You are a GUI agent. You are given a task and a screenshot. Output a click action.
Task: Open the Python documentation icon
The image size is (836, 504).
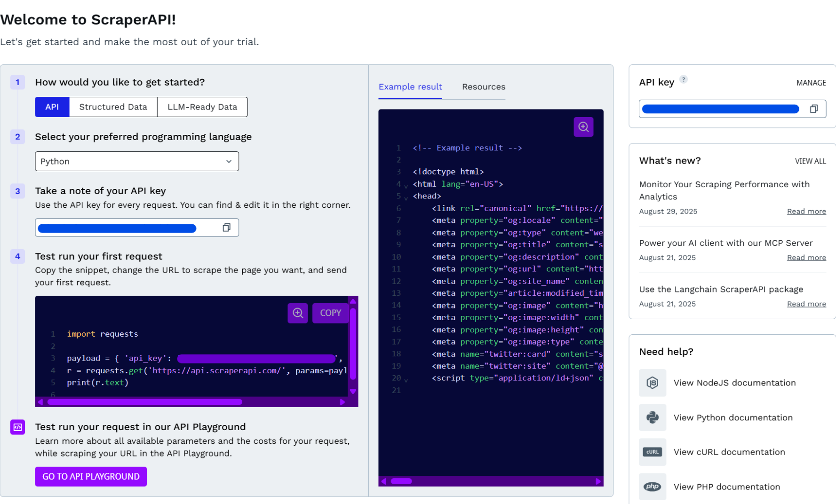point(652,417)
